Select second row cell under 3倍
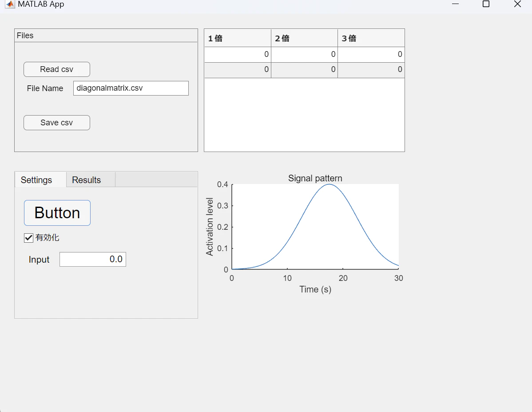 [371, 70]
